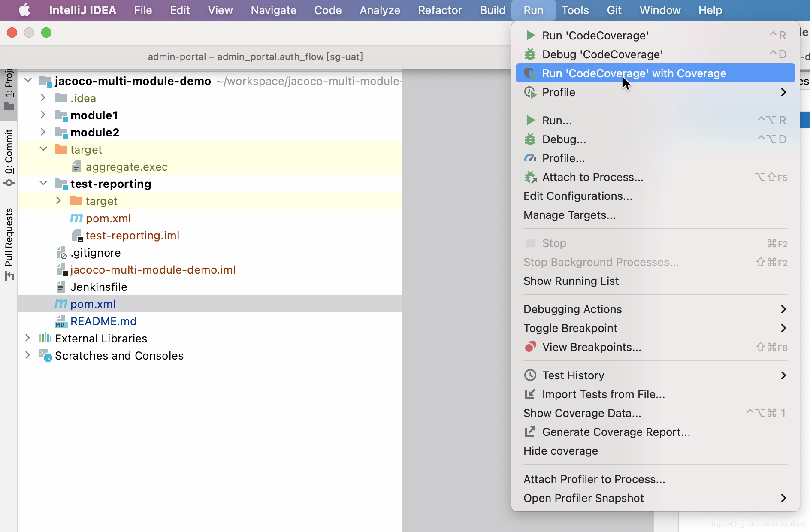Click the Jenkinsfile file icon

(61, 287)
